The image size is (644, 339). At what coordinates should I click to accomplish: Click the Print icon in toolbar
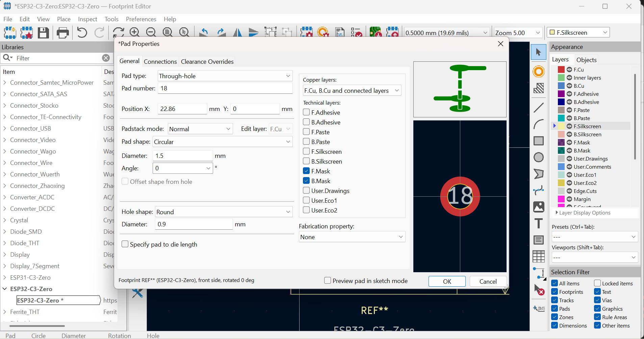[x=63, y=32]
